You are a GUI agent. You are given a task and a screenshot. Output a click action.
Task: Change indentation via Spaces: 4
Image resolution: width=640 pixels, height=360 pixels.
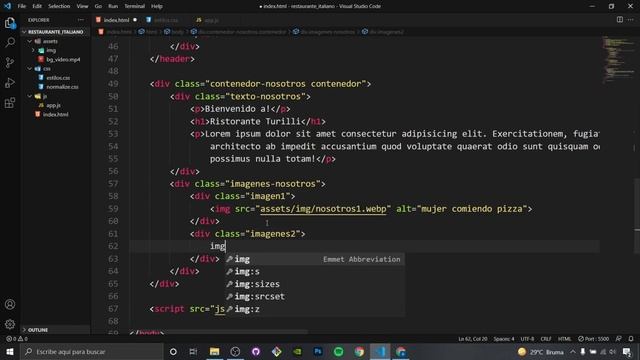click(504, 339)
